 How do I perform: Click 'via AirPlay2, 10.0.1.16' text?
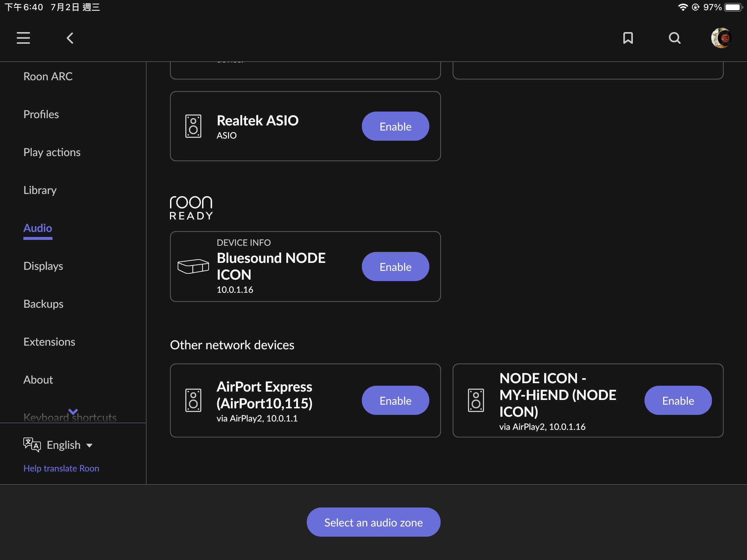pyautogui.click(x=542, y=427)
